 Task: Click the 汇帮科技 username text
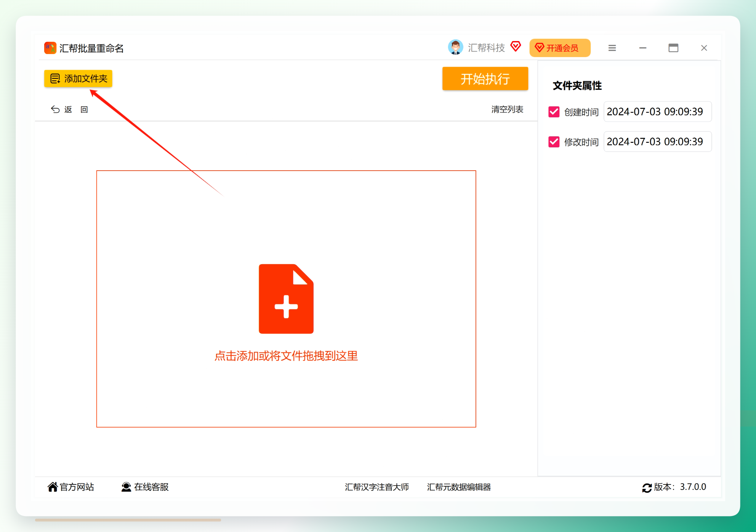(486, 48)
